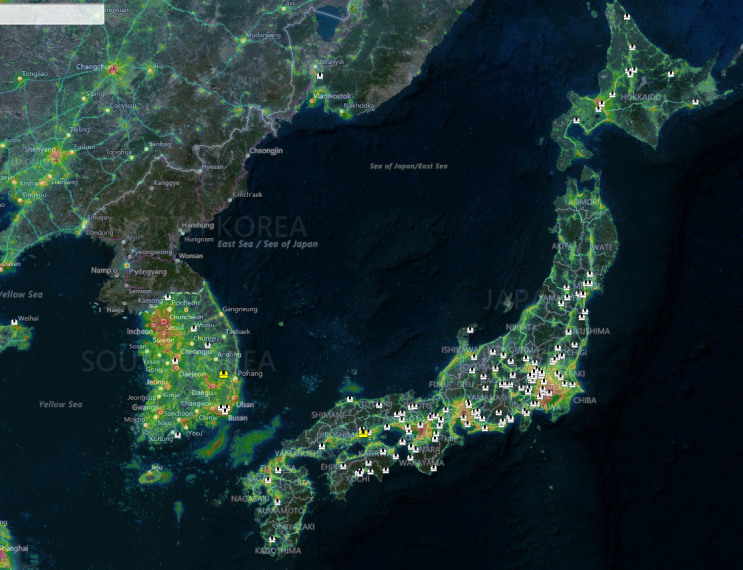Select the lone marker in northeastern Hokkaido interior
Image resolution: width=743 pixels, height=570 pixels.
click(671, 74)
